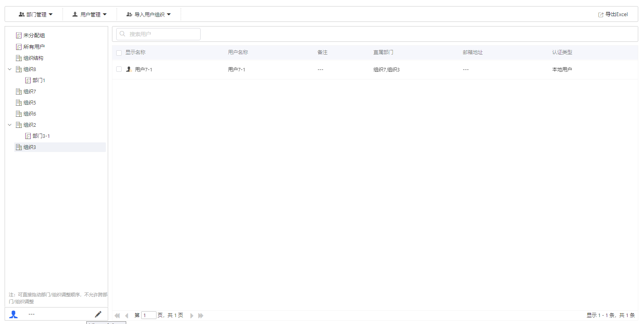This screenshot has height=324, width=644.
Task: Click the building icon of 组织3
Action: click(x=19, y=147)
